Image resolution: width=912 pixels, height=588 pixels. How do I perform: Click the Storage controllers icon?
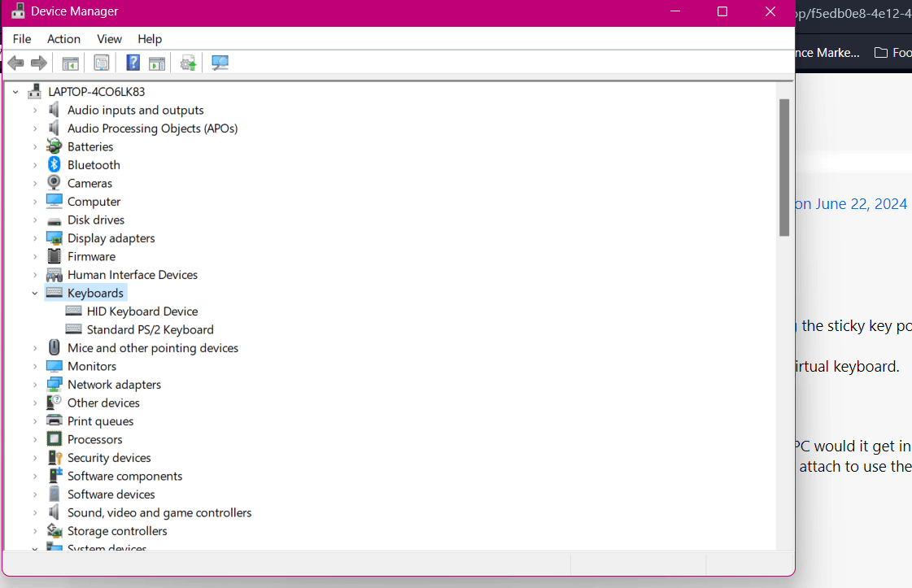(x=55, y=530)
